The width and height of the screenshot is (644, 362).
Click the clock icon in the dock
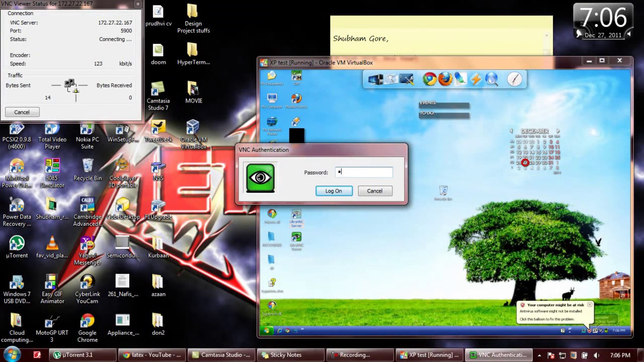515,79
